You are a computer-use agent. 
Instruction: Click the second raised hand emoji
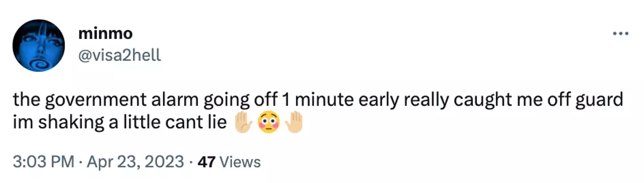pos(294,121)
